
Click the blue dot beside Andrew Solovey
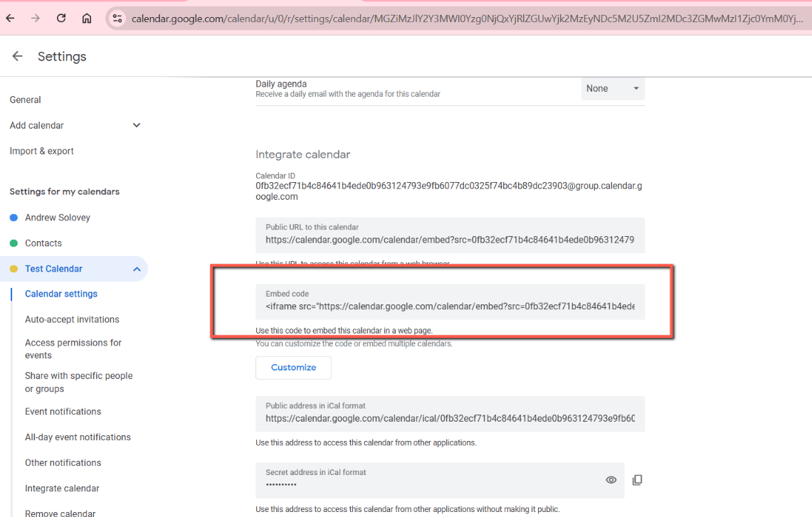coord(14,218)
